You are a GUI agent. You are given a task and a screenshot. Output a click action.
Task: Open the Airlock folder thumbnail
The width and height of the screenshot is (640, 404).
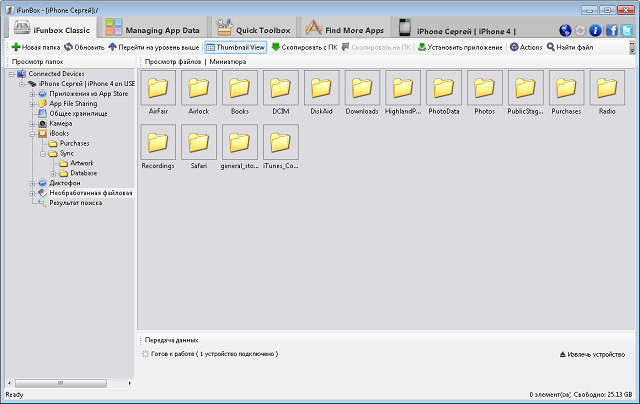(199, 93)
